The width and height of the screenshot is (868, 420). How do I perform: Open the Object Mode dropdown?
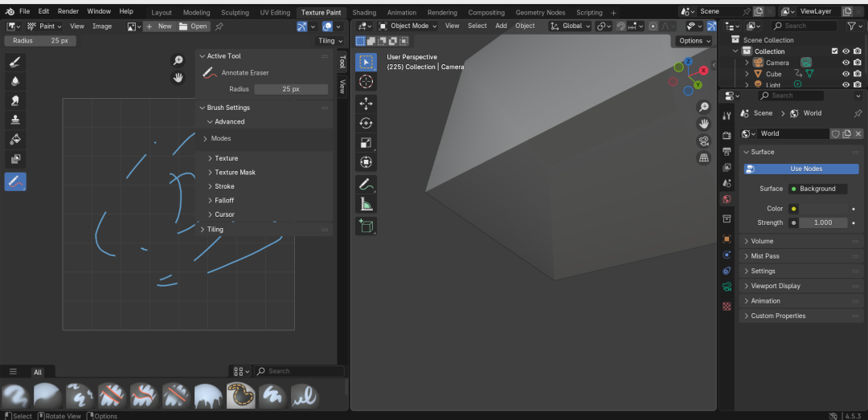(408, 26)
